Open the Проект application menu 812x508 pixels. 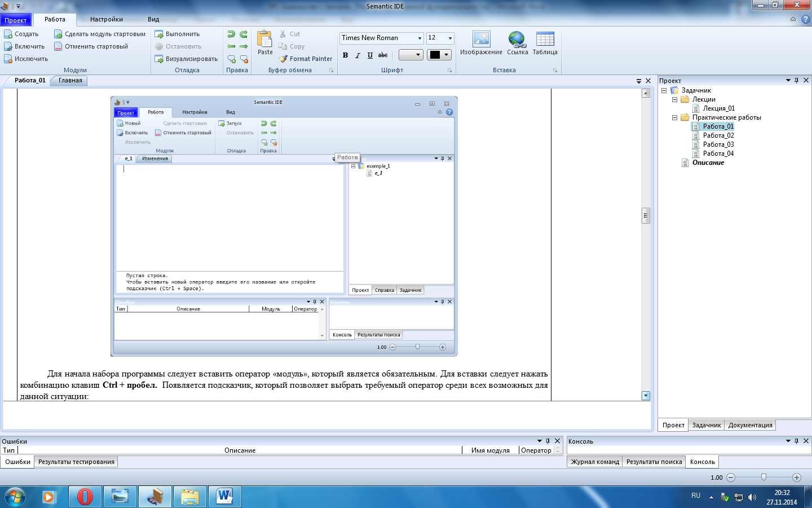[x=16, y=20]
